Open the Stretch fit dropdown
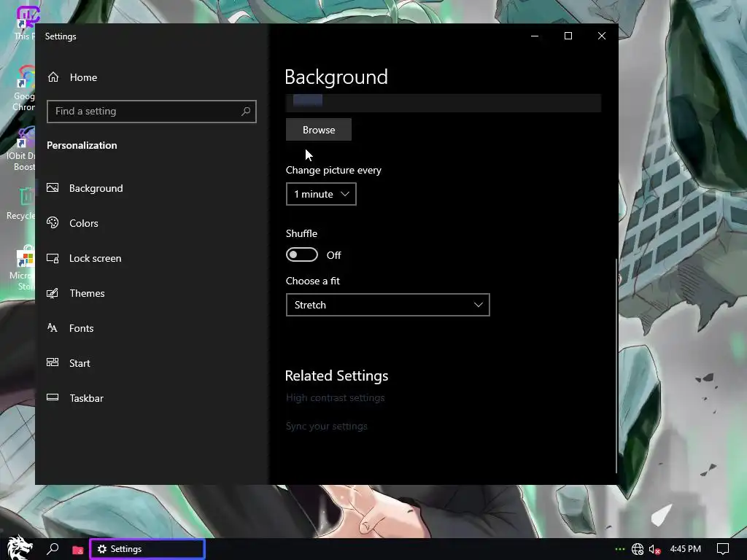The width and height of the screenshot is (747, 560). 388,305
